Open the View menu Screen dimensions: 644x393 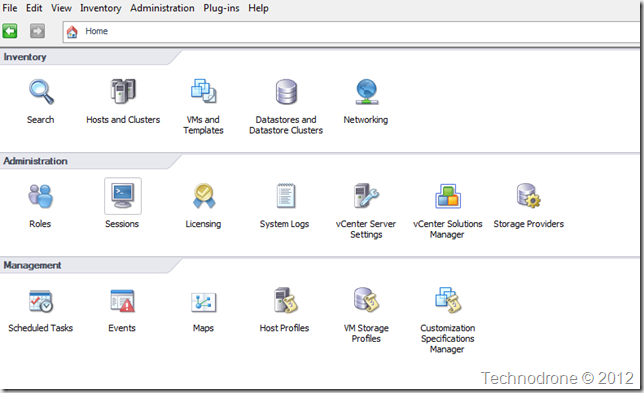[61, 8]
